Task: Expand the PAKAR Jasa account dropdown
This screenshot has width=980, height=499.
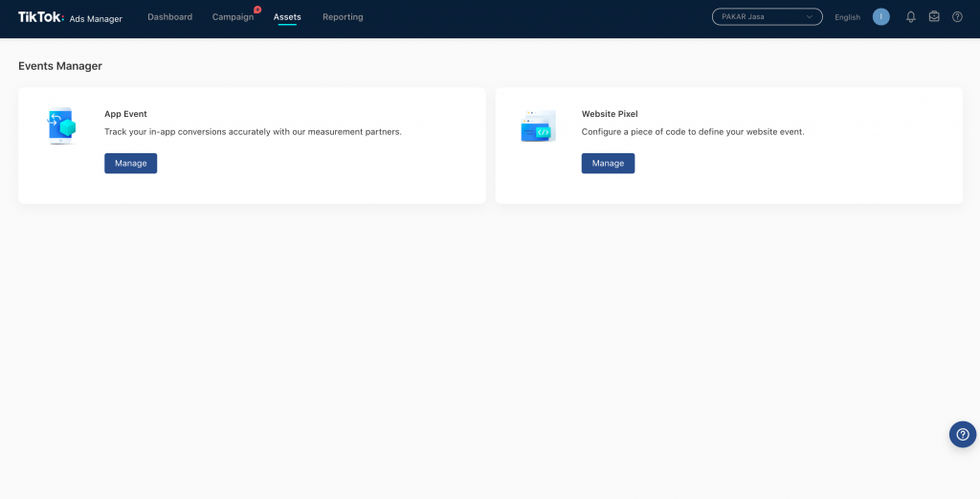Action: (767, 17)
